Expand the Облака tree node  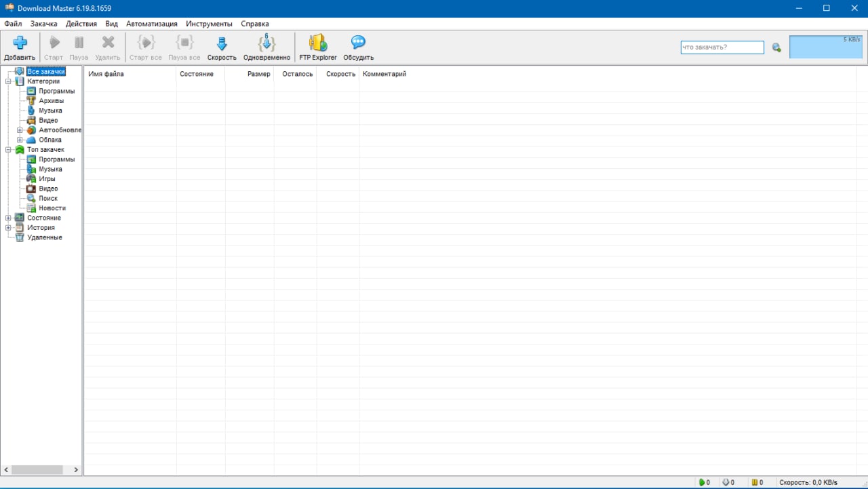click(20, 140)
